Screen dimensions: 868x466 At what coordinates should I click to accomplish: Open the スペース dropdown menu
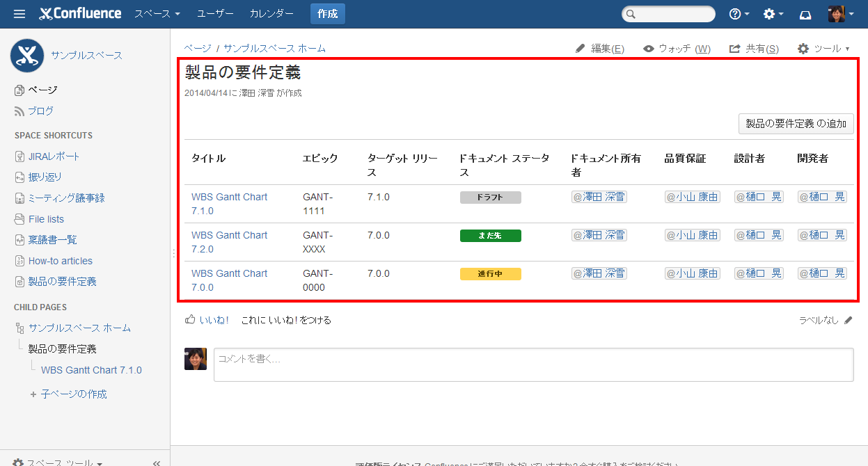(157, 14)
